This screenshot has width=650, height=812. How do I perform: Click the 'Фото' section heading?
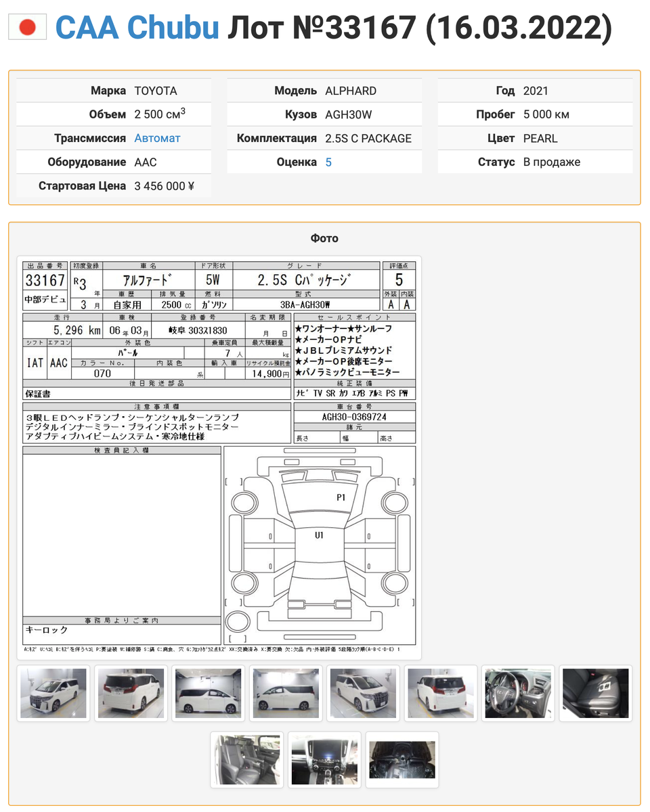[x=324, y=238]
